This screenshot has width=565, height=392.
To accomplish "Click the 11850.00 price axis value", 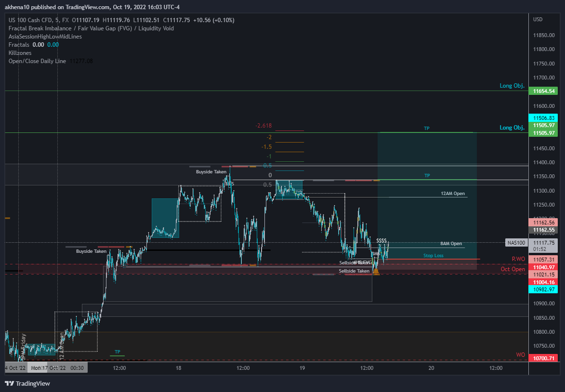I will [544, 35].
